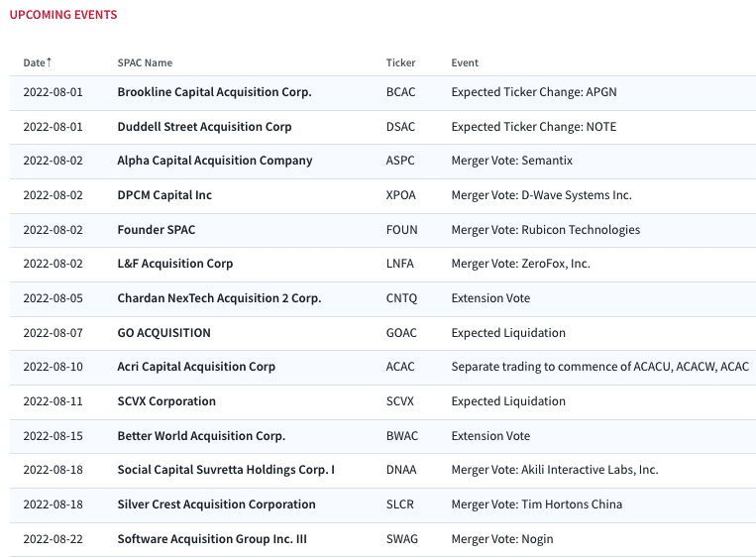Click the Date column sort arrow icon
The image size is (756, 558).
pyautogui.click(x=49, y=62)
